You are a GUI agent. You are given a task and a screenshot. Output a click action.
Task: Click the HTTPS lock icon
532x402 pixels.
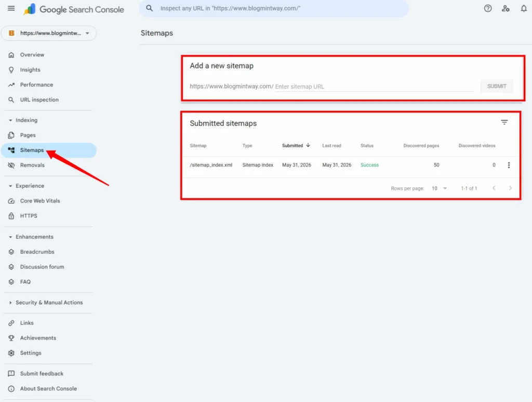(11, 216)
